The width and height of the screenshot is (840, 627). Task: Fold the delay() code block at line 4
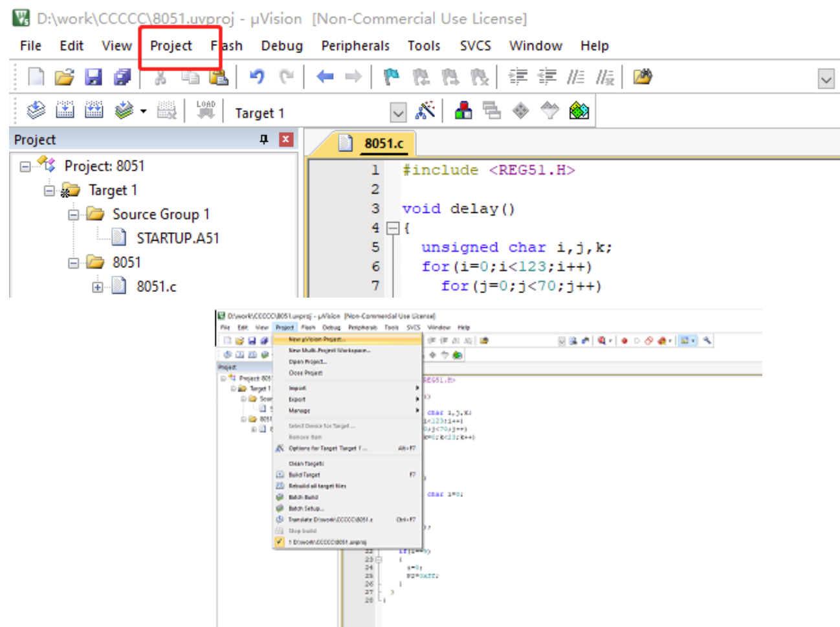(x=392, y=228)
